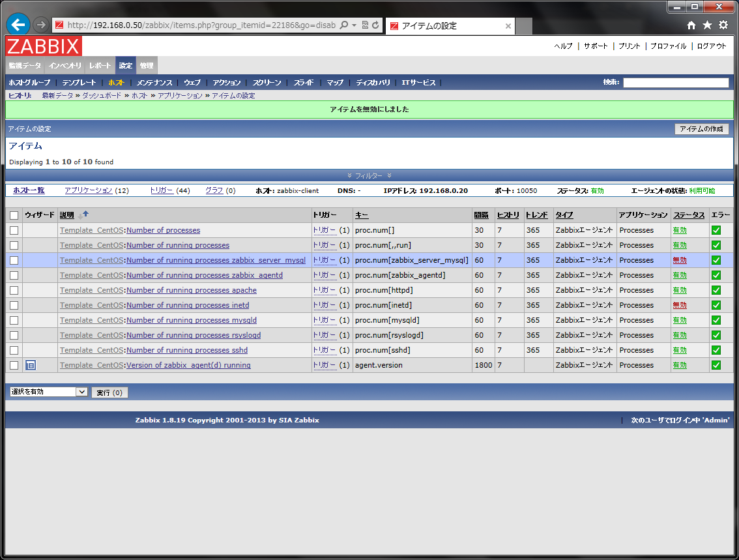
Task: Open the browser tools gear icon
Action: 723,25
